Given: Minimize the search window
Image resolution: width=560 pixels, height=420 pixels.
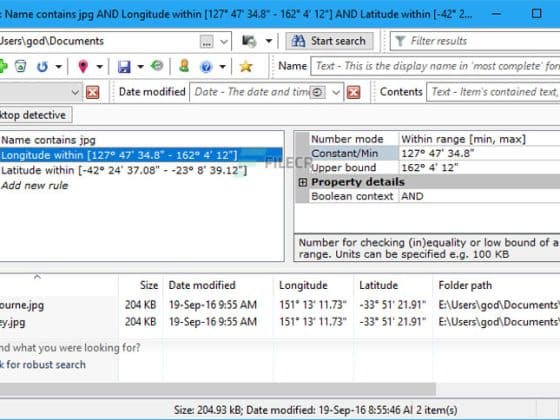Looking at the screenshot, I should coord(496,14).
